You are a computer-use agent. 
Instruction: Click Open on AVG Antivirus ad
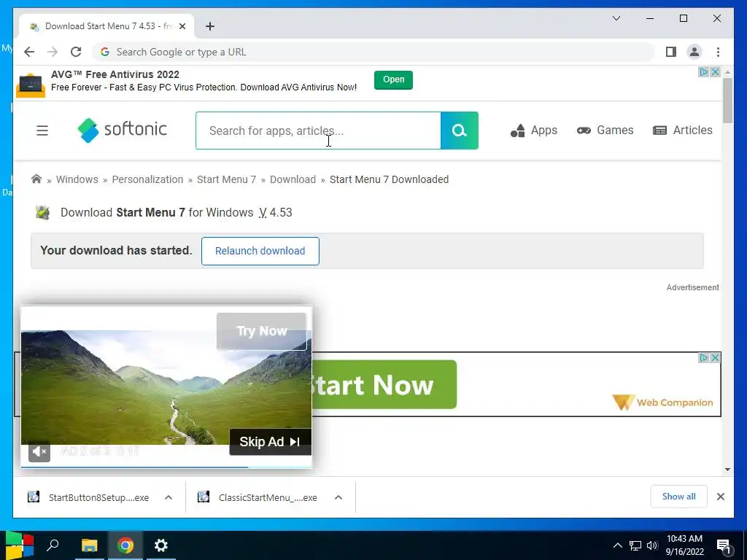click(393, 79)
